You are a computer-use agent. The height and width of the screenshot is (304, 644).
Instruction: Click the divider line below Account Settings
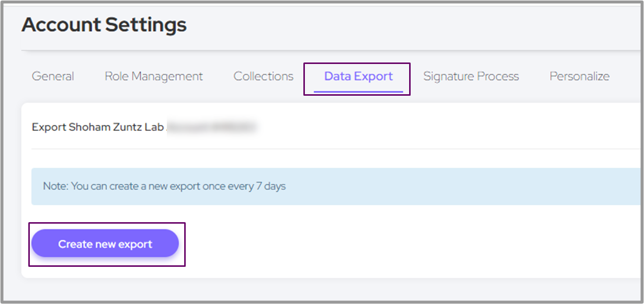coord(328,50)
